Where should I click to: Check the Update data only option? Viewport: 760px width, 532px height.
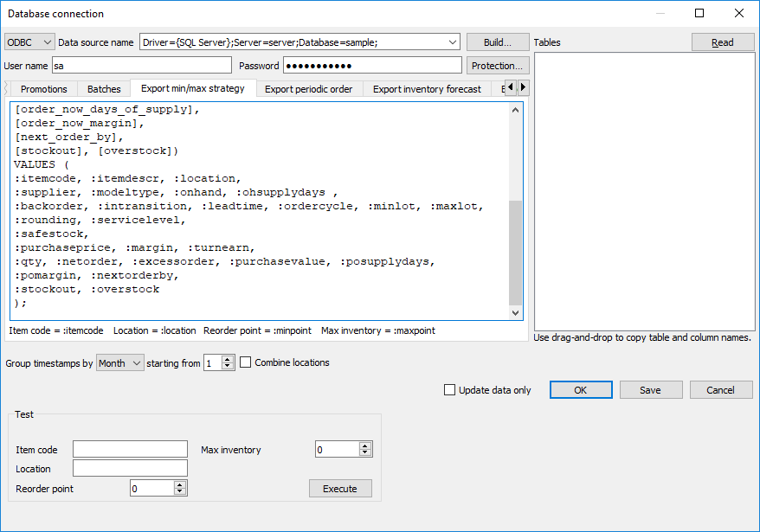point(449,390)
